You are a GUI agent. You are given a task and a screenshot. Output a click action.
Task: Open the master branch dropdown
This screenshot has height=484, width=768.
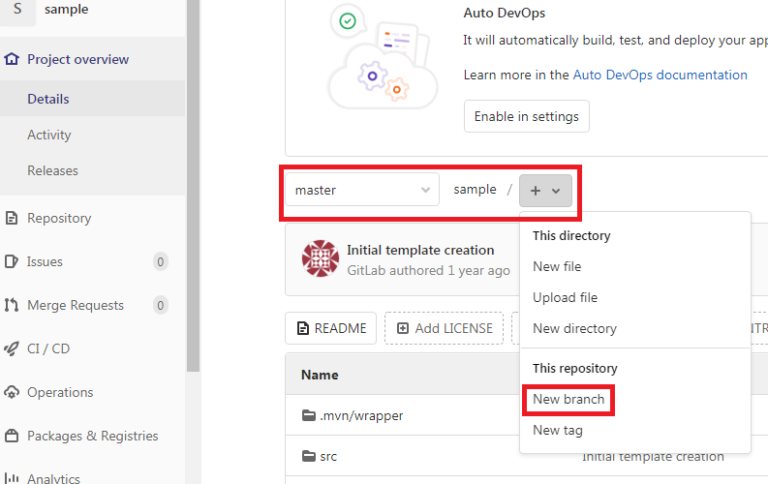(x=362, y=190)
